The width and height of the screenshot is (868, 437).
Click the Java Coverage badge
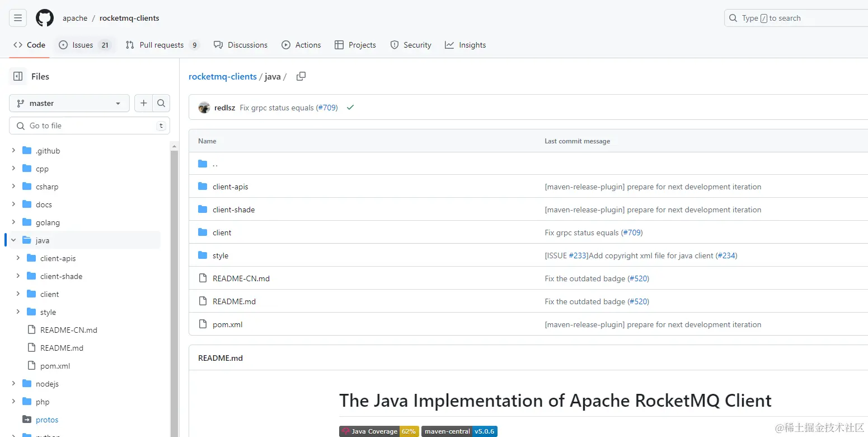coord(378,431)
